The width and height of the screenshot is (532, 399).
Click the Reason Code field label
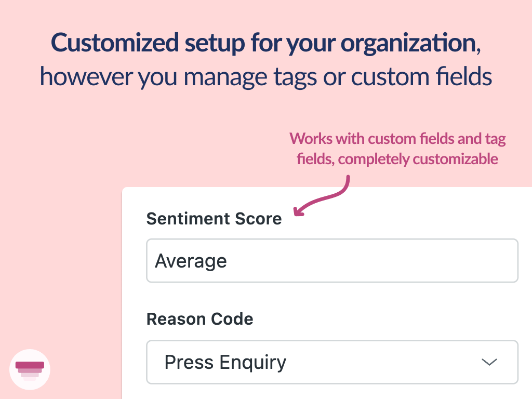coord(200,319)
